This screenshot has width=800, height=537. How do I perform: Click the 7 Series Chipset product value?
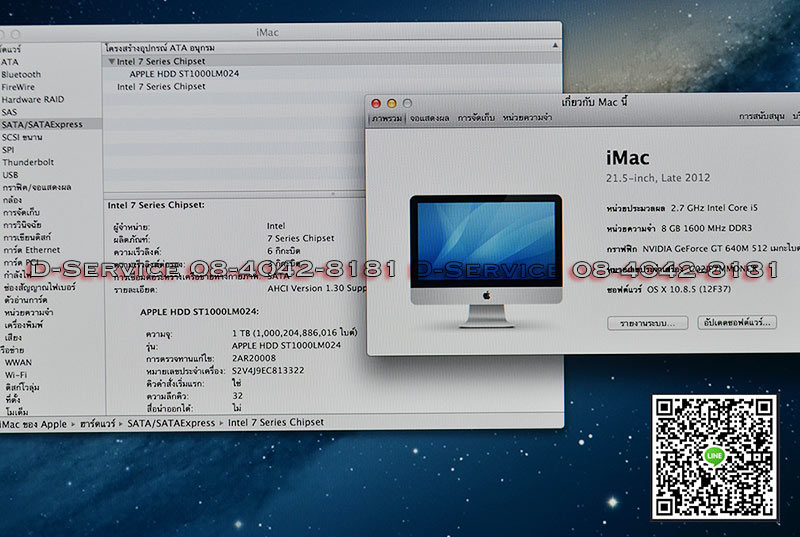coord(301,239)
